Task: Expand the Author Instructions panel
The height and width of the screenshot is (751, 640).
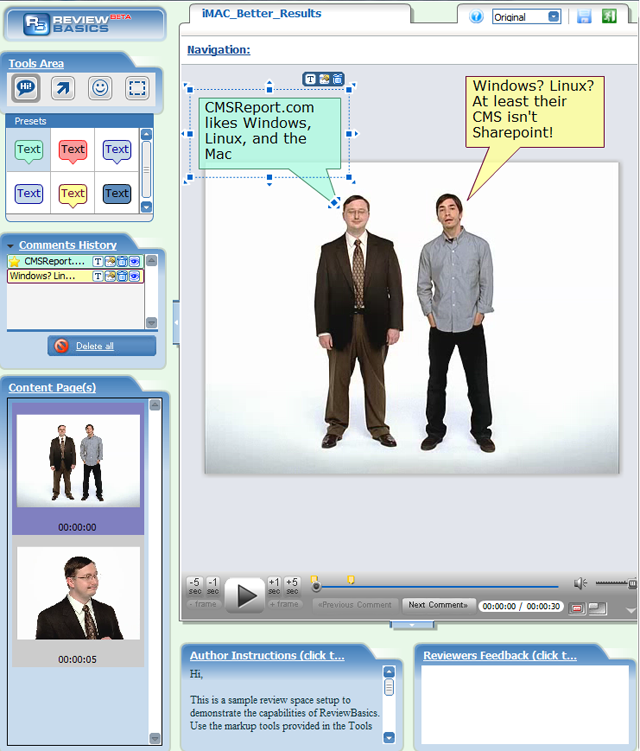Action: (x=267, y=656)
